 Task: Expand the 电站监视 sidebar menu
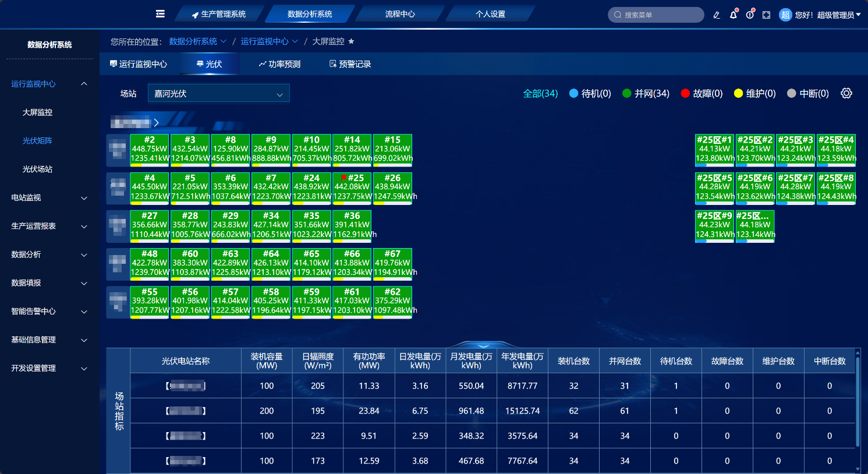coord(49,198)
